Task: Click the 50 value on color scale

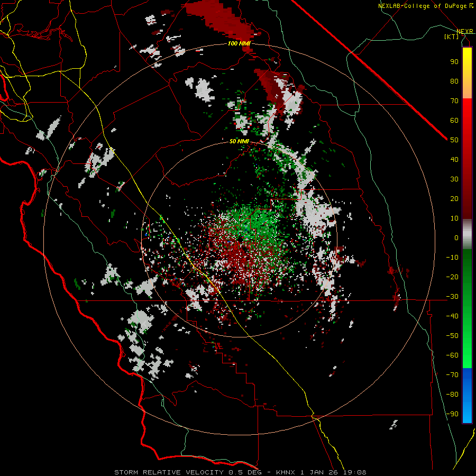Action: (454, 140)
